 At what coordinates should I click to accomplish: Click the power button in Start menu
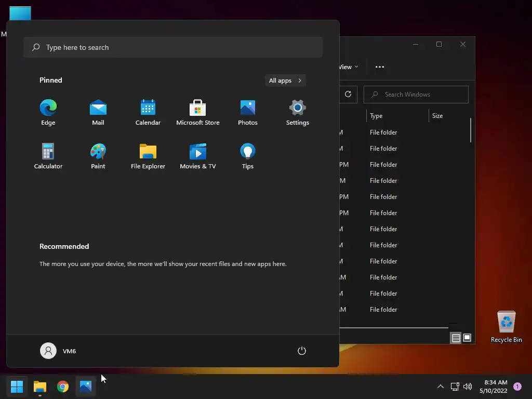click(302, 351)
